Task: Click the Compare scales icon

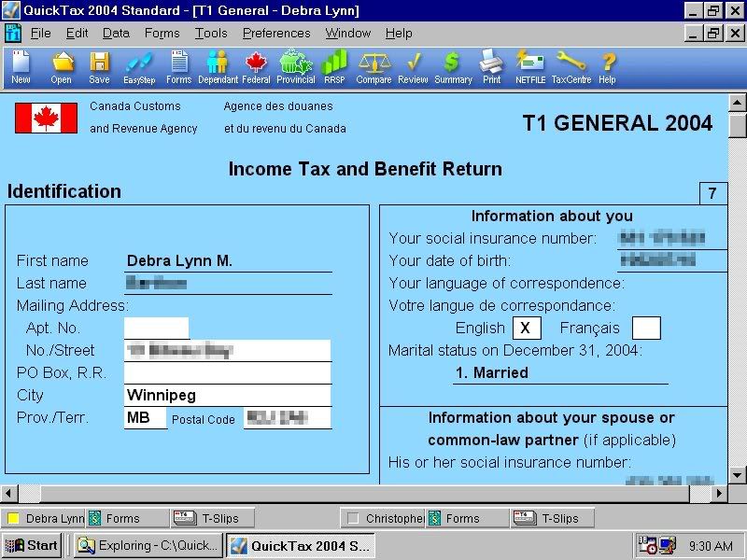Action: (374, 67)
